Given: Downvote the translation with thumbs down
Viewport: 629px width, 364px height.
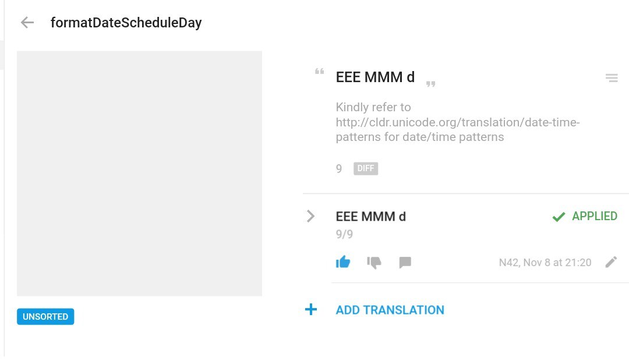Looking at the screenshot, I should (x=374, y=263).
